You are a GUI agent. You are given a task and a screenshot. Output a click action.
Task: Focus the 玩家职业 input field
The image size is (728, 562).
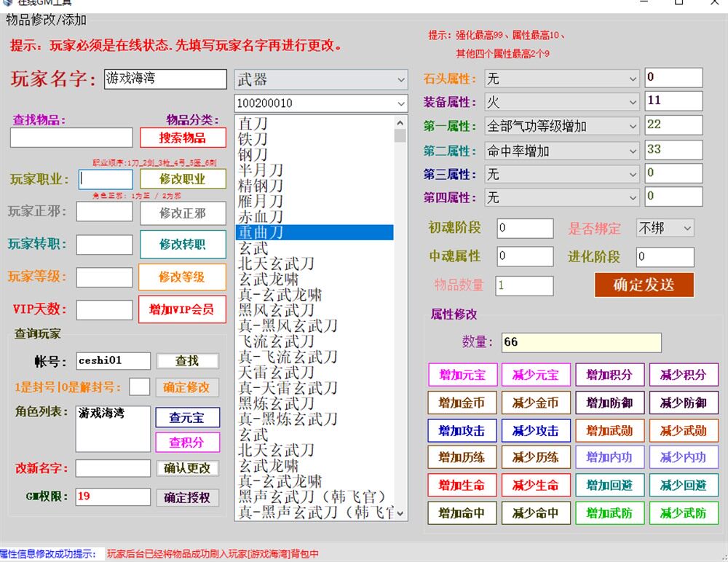[105, 179]
